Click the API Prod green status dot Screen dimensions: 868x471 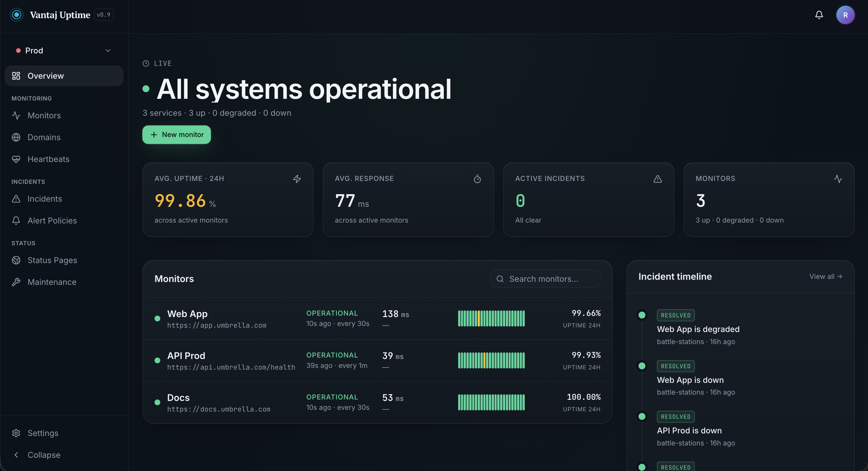click(157, 360)
